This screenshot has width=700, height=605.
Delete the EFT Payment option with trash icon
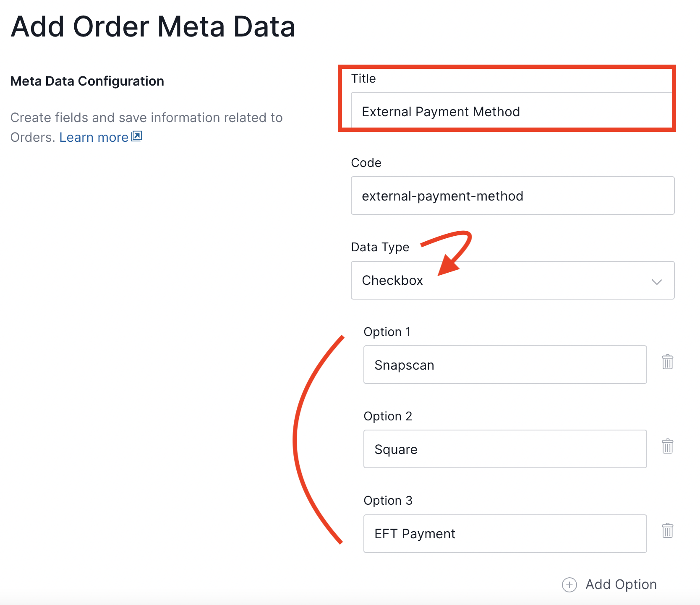[667, 530]
